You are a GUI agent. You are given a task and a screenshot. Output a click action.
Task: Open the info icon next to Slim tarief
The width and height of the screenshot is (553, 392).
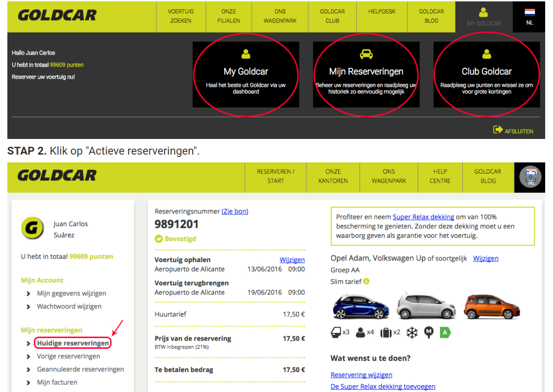coord(366,281)
